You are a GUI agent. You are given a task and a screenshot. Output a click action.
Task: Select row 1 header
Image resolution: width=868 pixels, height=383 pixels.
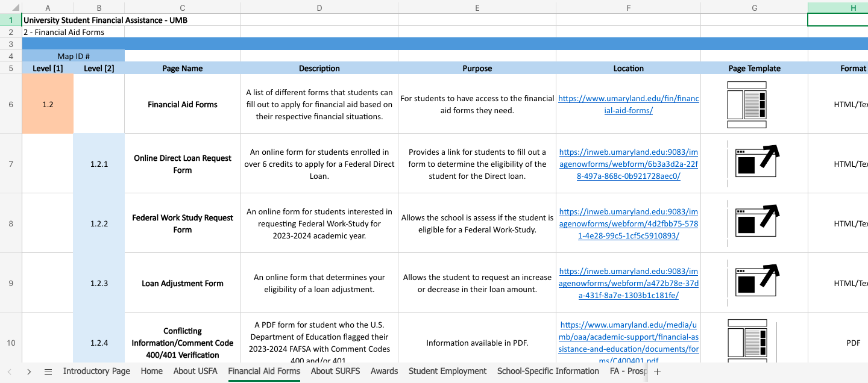click(11, 20)
